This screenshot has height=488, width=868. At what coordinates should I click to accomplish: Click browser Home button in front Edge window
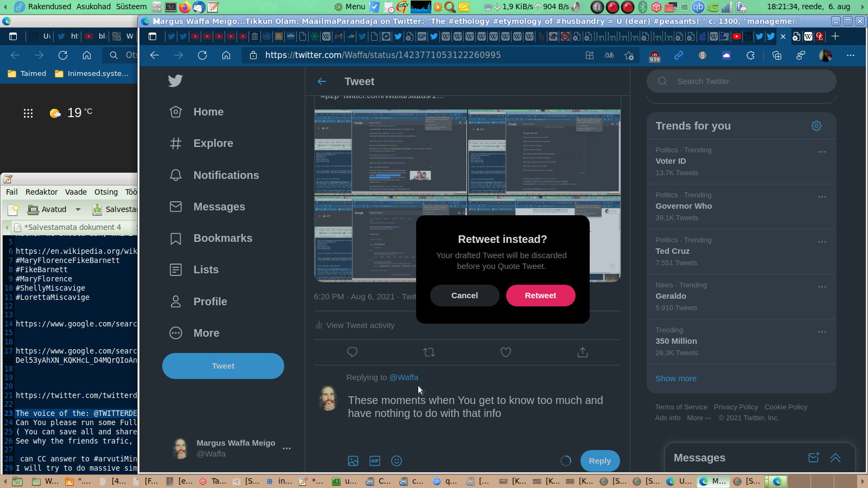tap(226, 55)
